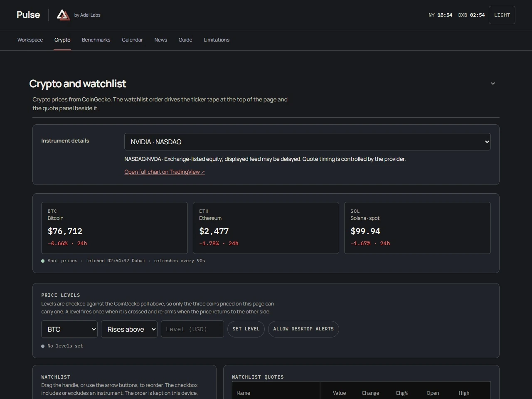Click the Adel Labs triangle logo
The height and width of the screenshot is (399, 532).
click(x=63, y=15)
